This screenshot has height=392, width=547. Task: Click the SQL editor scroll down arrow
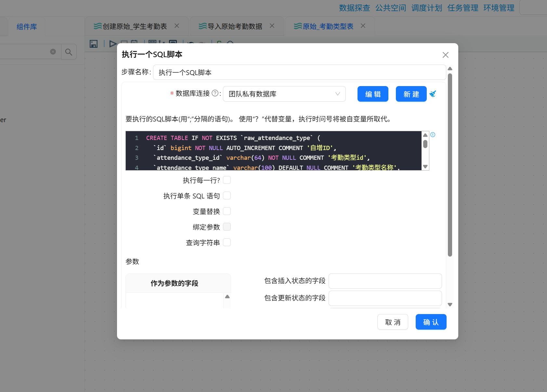425,167
